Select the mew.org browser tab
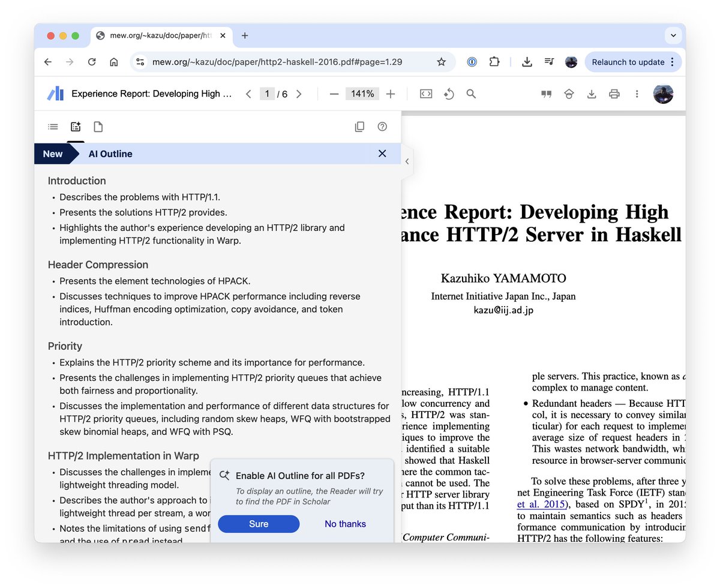This screenshot has width=720, height=588. (x=161, y=35)
